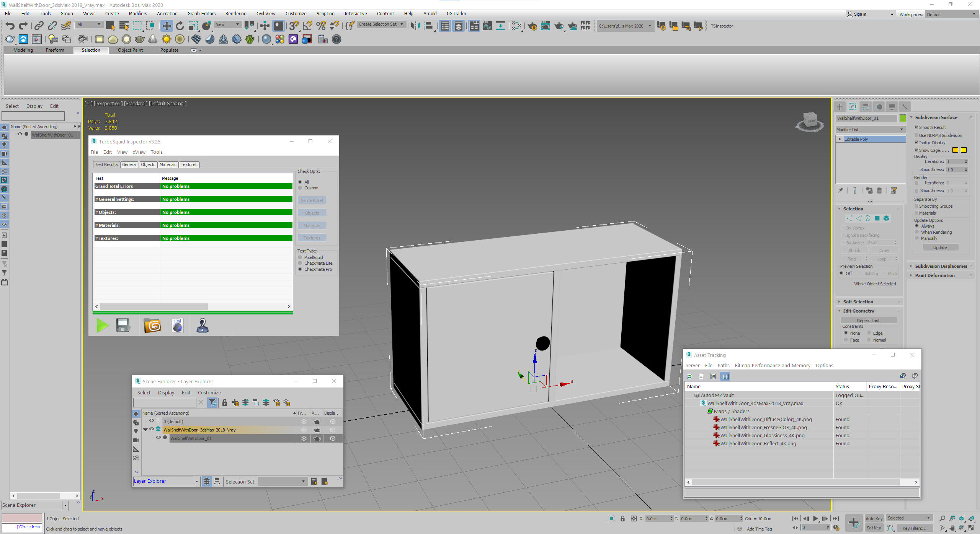
Task: Switch to Materials tab in Inspector
Action: click(x=168, y=164)
